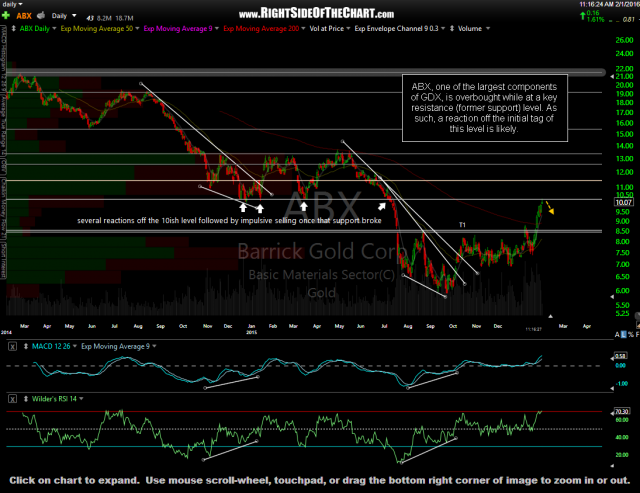Expand Exp Envelope Channel 9 0.3 options
The height and width of the screenshot is (493, 640).
tap(443, 29)
